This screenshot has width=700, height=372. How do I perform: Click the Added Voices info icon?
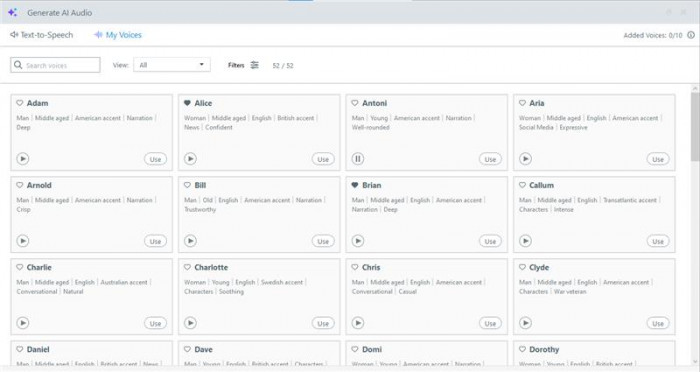(x=691, y=35)
